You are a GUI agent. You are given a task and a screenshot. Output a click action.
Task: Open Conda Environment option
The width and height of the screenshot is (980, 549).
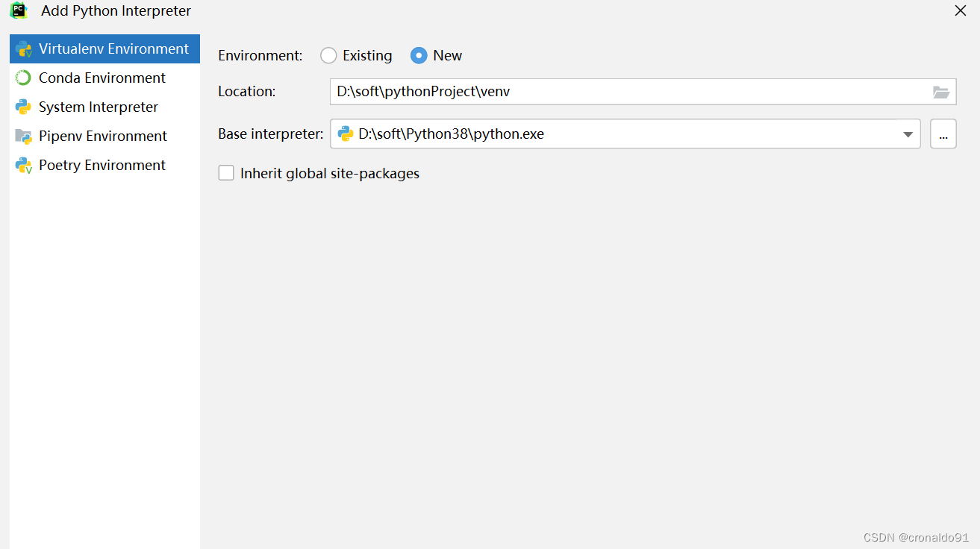[x=104, y=78]
